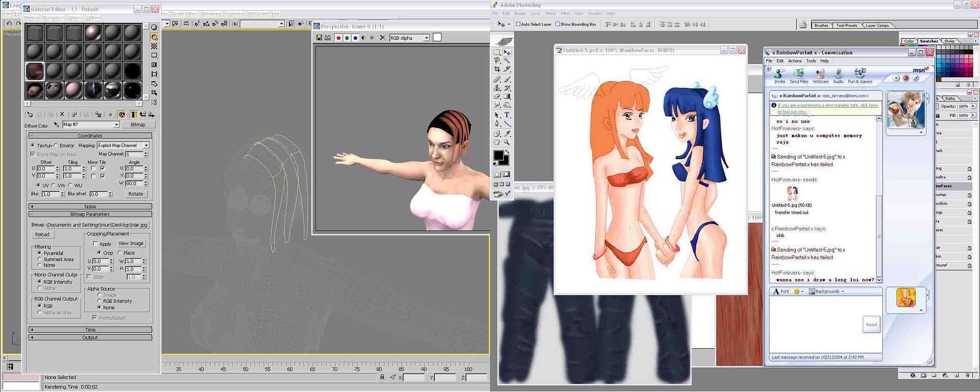Click Photoshop foreground color swatch
The image size is (980, 392).
click(498, 156)
